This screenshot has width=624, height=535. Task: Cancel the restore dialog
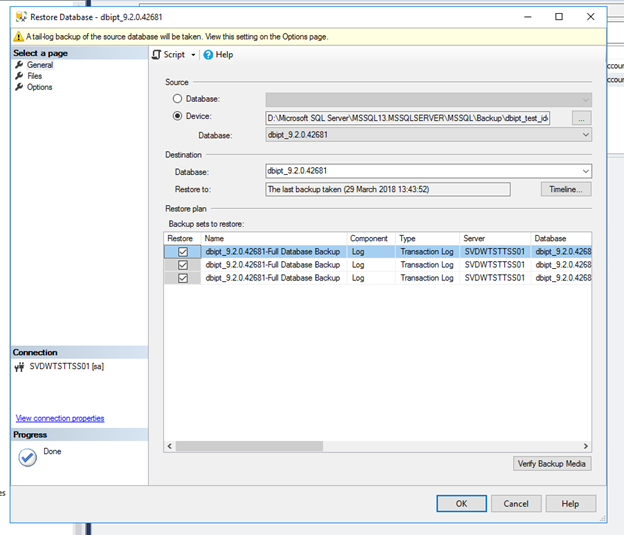(x=516, y=504)
